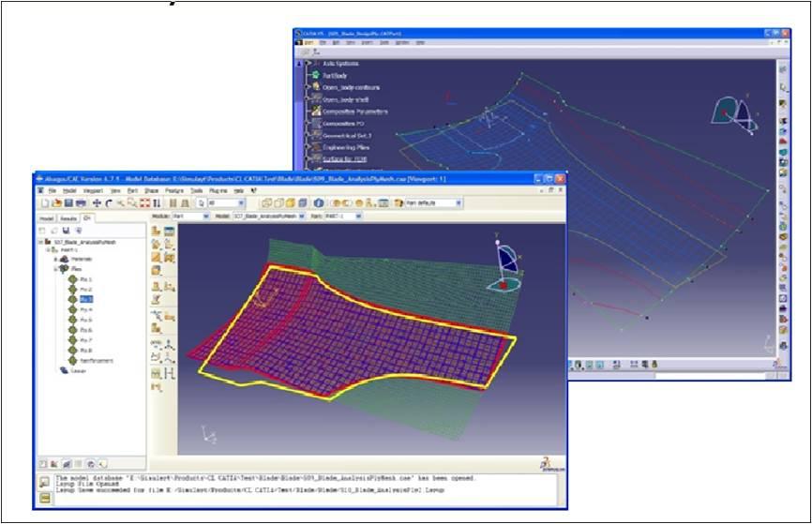
Task: Click New model database icon in Abaqus toolbar
Action: (x=45, y=203)
